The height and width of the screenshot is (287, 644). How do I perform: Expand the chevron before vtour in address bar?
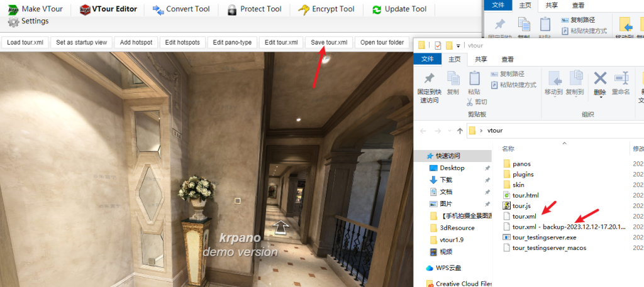(481, 131)
